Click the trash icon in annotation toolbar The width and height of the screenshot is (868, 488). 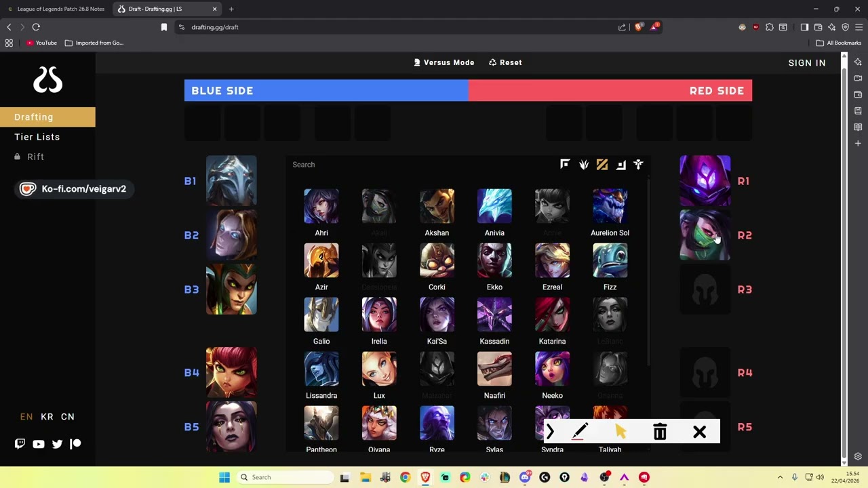[660, 432]
